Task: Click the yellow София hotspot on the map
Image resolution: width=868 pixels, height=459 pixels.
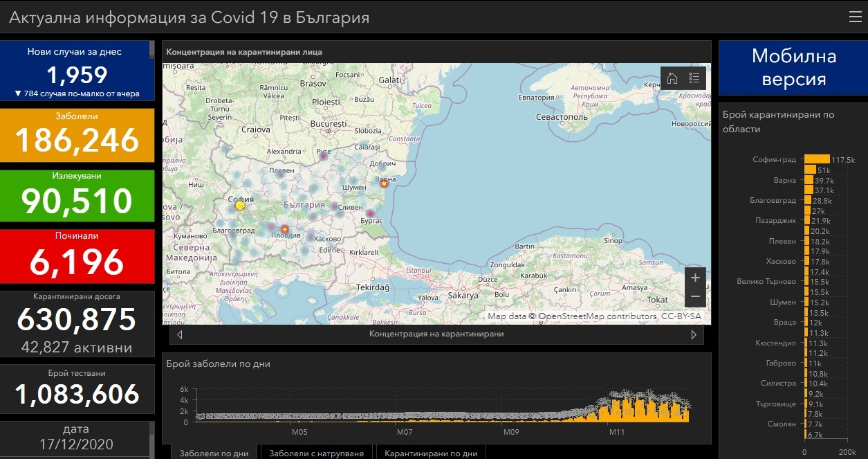Action: (x=240, y=205)
